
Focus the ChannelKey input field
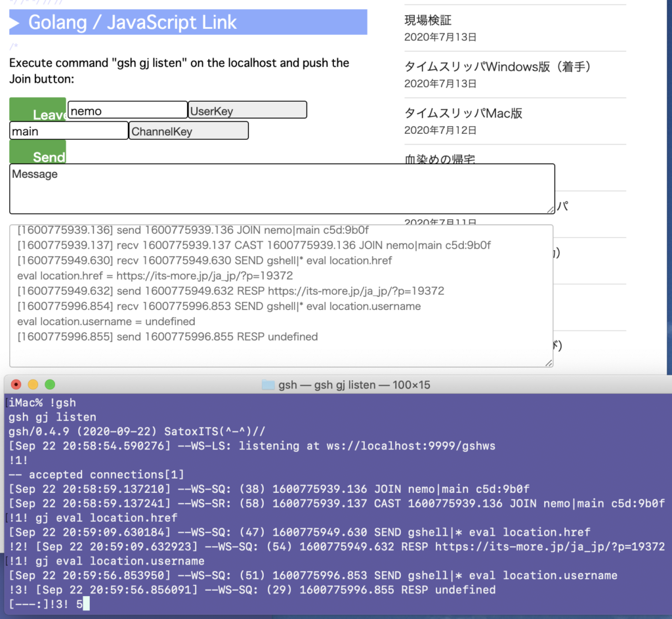188,131
